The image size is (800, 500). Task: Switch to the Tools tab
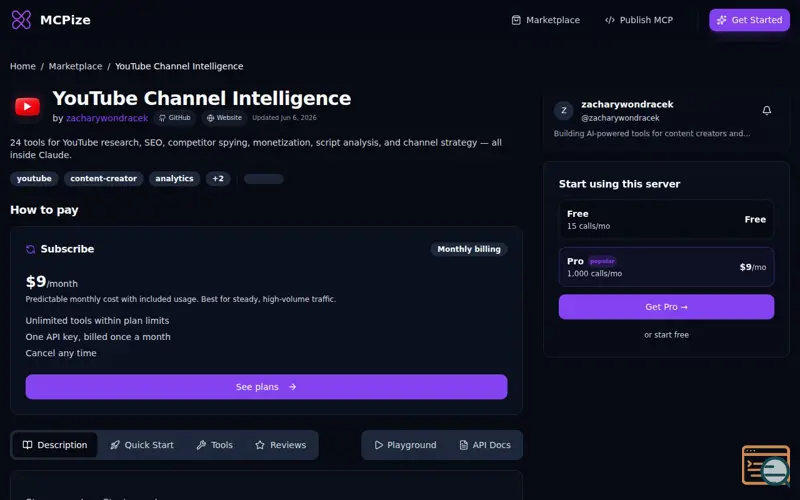214,445
